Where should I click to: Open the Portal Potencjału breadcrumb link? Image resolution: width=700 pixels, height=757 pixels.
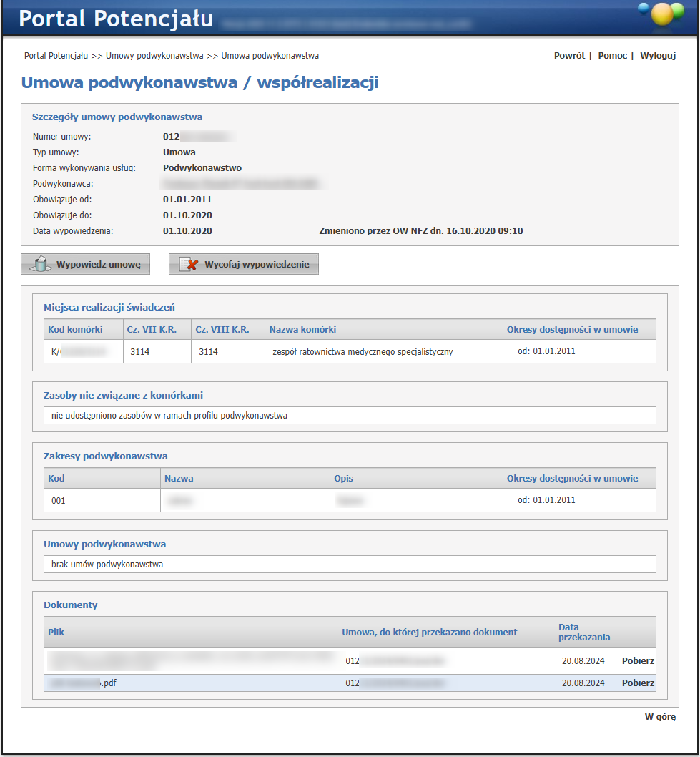56,55
